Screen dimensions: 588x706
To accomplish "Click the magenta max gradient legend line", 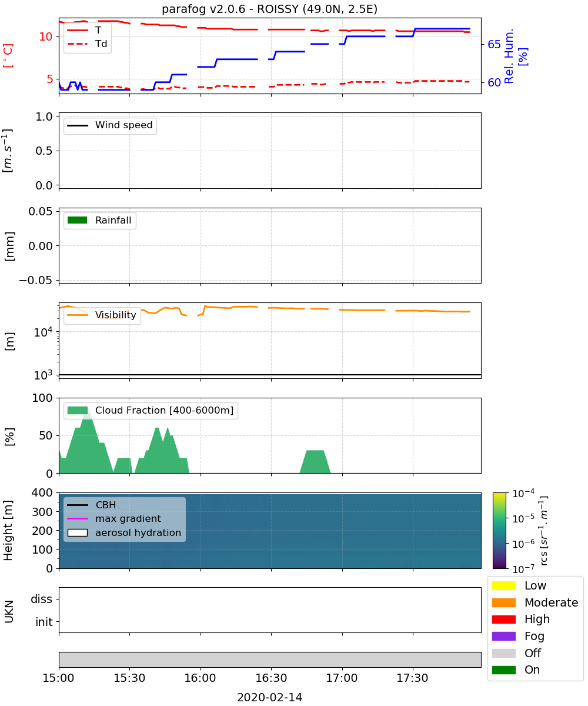I will (78, 519).
